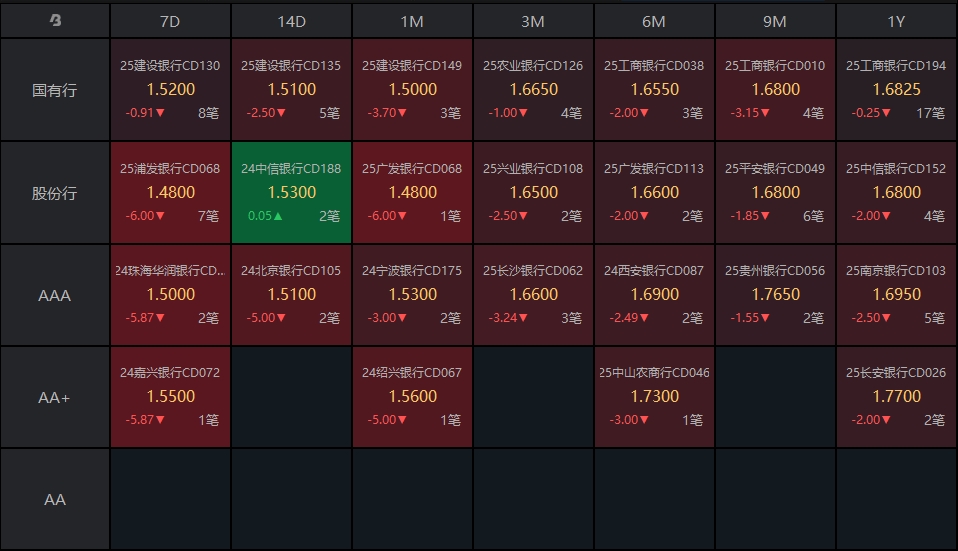Click the 6笔 trade count in 25平安银行CD049
958x551 pixels.
[813, 216]
